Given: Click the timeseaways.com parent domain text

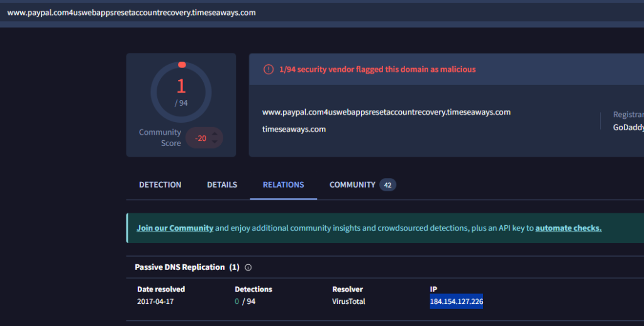Looking at the screenshot, I should 294,129.
